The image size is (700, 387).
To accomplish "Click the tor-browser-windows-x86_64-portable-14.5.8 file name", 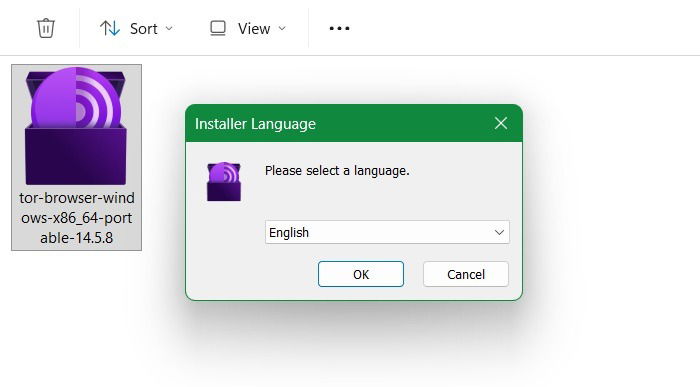I will 77,218.
